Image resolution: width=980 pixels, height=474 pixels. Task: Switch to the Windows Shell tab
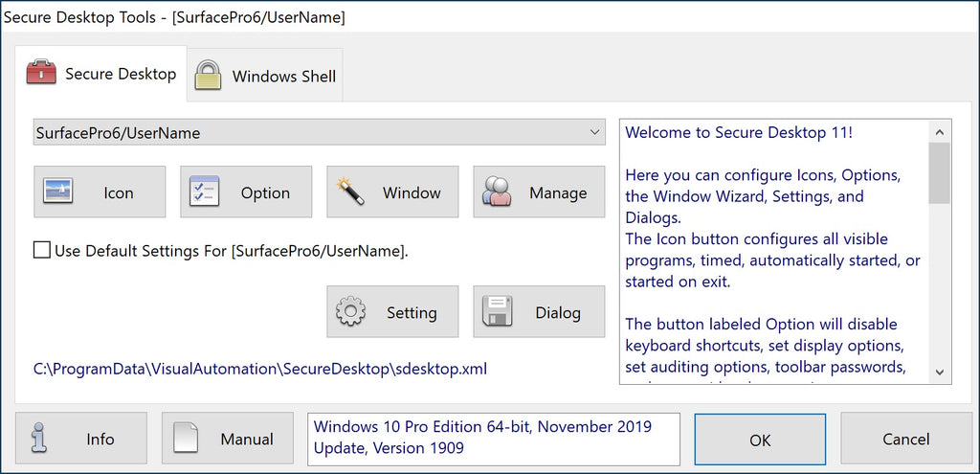[x=283, y=77]
